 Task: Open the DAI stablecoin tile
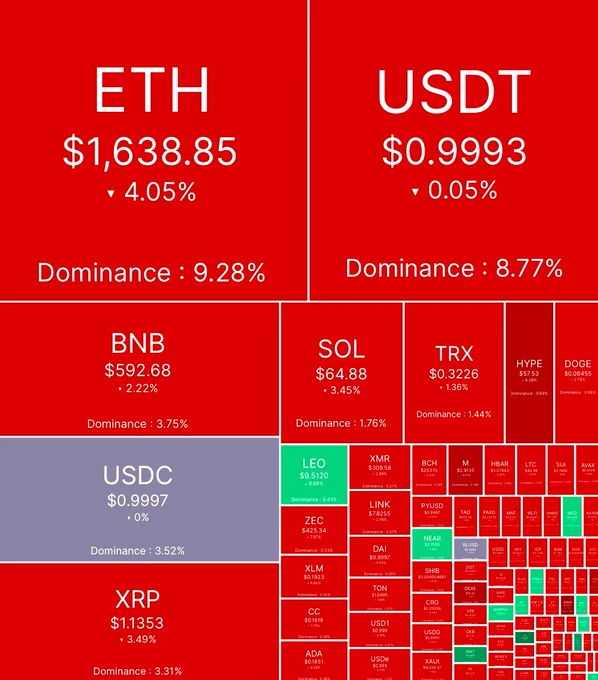(x=379, y=557)
